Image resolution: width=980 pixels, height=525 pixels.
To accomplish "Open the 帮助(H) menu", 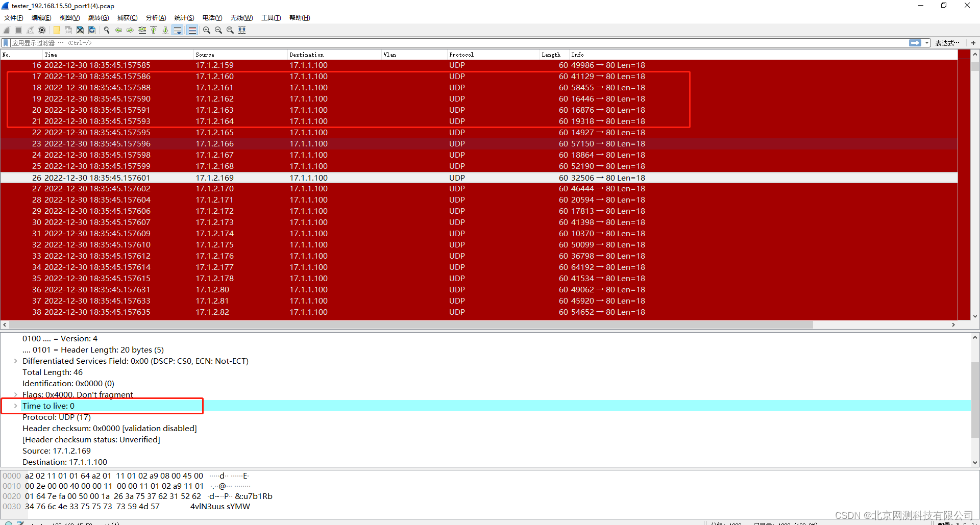I will pos(300,18).
